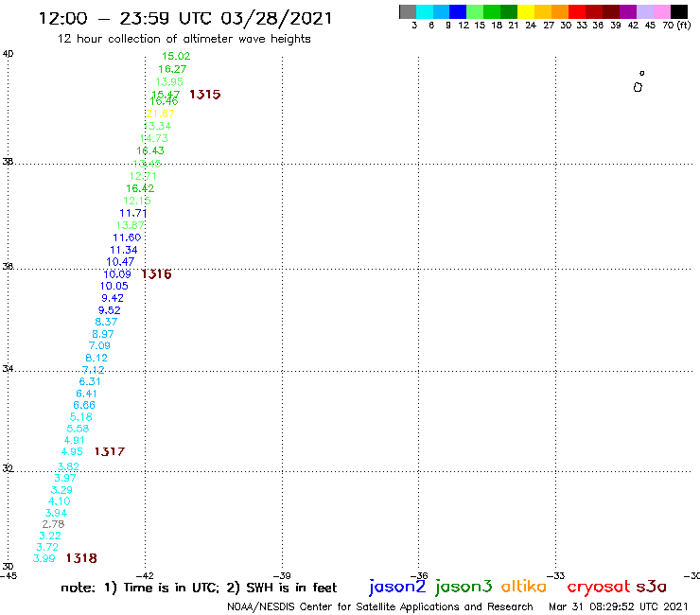700x615 pixels.
Task: Click the 'jason3' satellite label
Action: (x=464, y=587)
